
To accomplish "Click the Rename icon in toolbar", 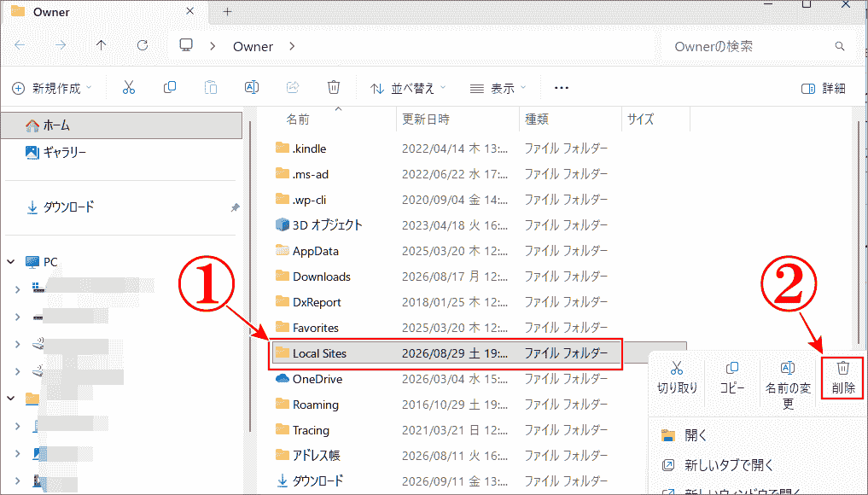I will click(x=251, y=88).
